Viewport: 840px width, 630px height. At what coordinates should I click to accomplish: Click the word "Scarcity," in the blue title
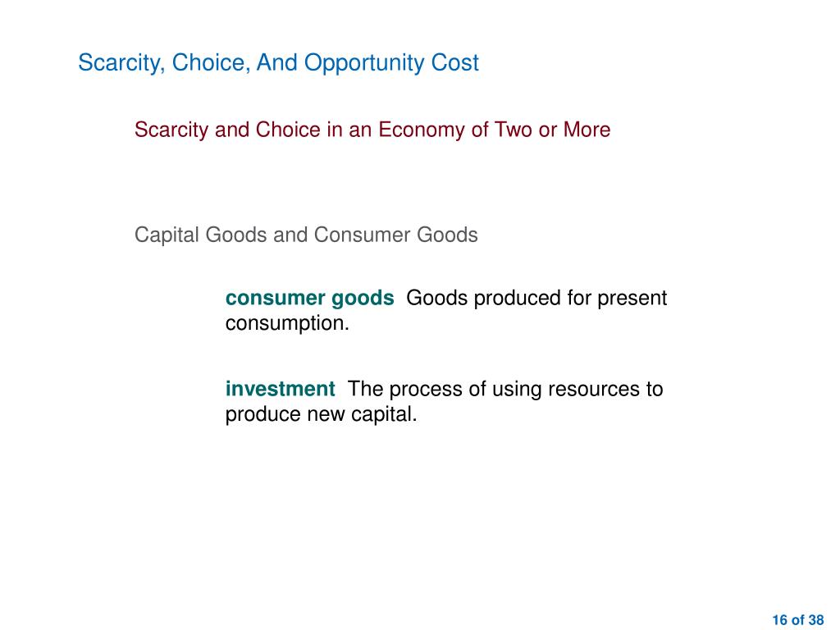tap(121, 62)
